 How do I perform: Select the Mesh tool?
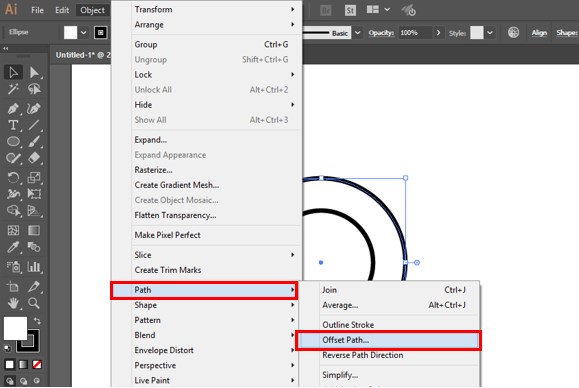14,230
